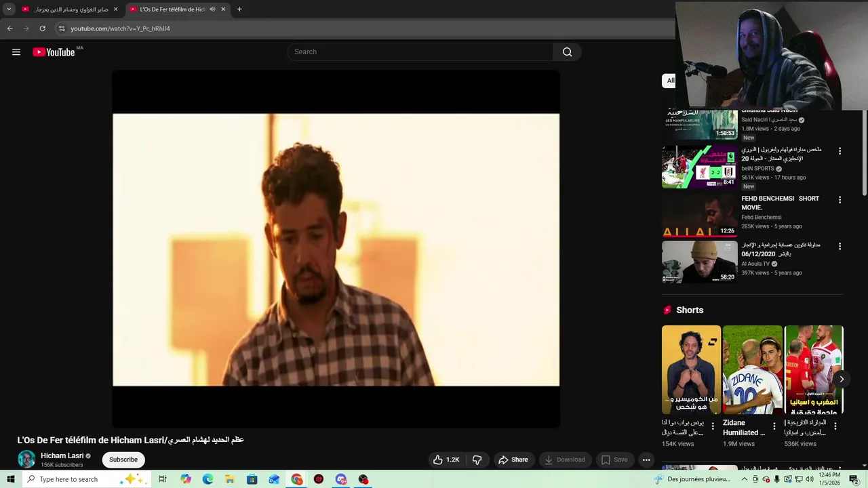Image resolution: width=868 pixels, height=488 pixels.
Task: Save video to a playlist
Action: tap(614, 460)
